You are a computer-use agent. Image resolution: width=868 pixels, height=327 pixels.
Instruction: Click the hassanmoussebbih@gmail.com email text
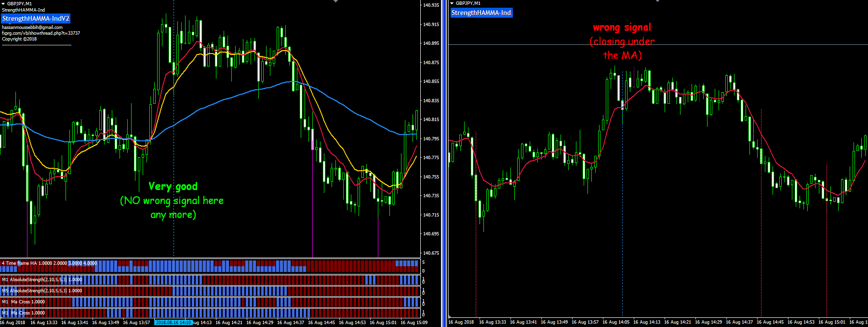coord(32,27)
